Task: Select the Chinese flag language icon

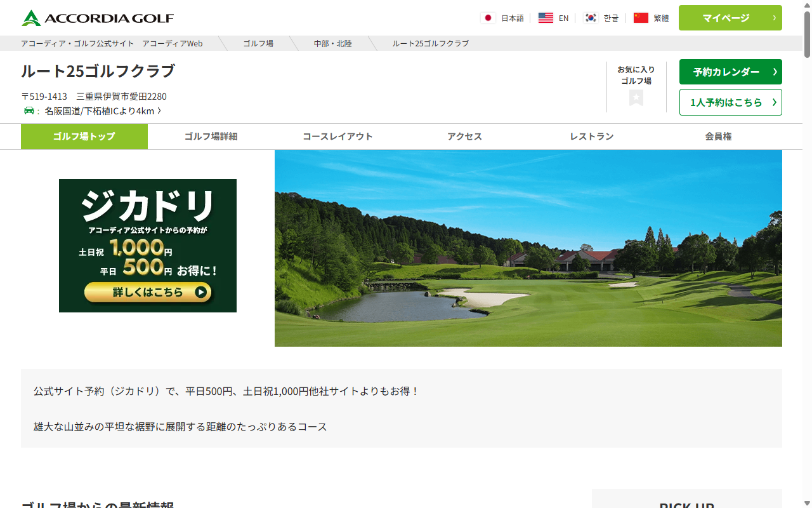Action: [x=641, y=18]
